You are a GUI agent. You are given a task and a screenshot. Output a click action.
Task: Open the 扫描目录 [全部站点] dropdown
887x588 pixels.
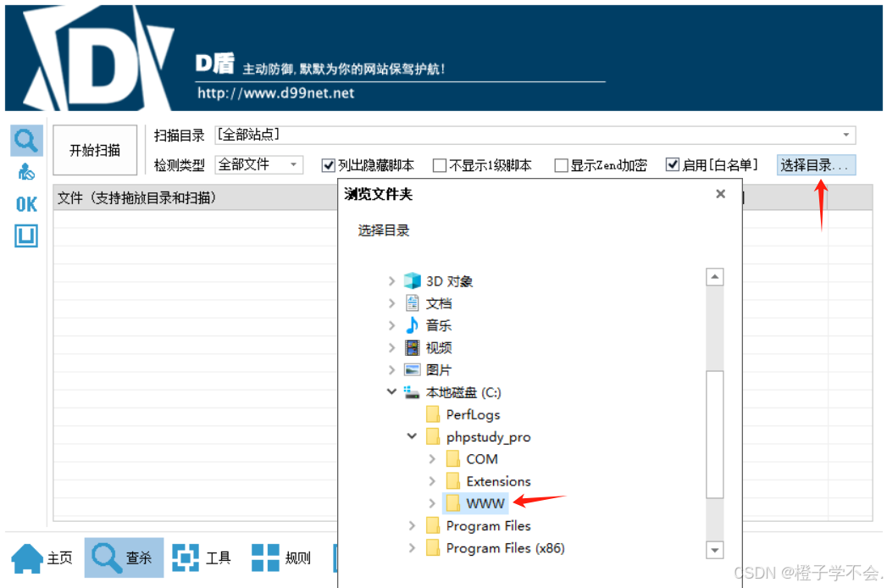tap(535, 135)
